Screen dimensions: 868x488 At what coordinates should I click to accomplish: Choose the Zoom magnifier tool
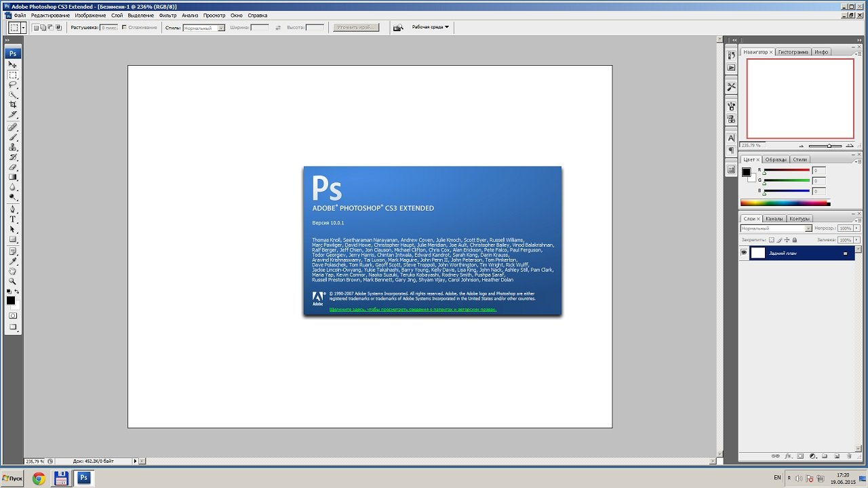pyautogui.click(x=13, y=281)
